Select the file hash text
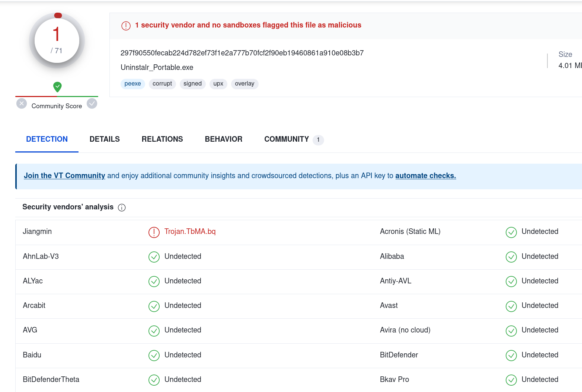This screenshot has height=392, width=582. [x=242, y=53]
